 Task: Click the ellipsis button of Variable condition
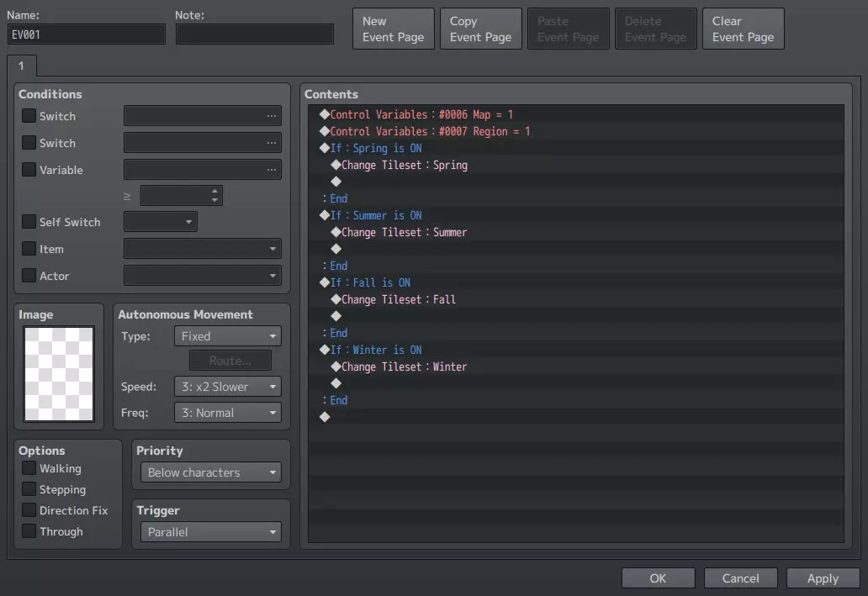271,170
